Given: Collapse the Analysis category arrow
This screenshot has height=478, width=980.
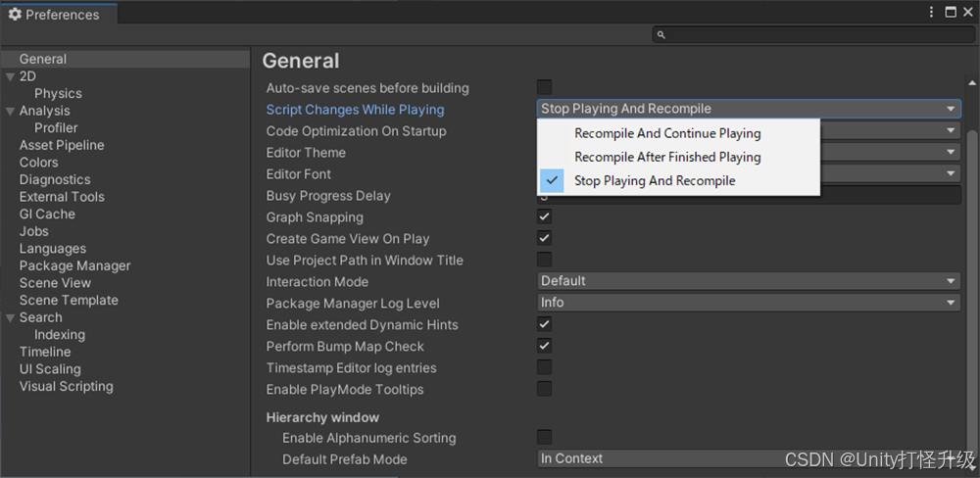Looking at the screenshot, I should click(x=10, y=112).
